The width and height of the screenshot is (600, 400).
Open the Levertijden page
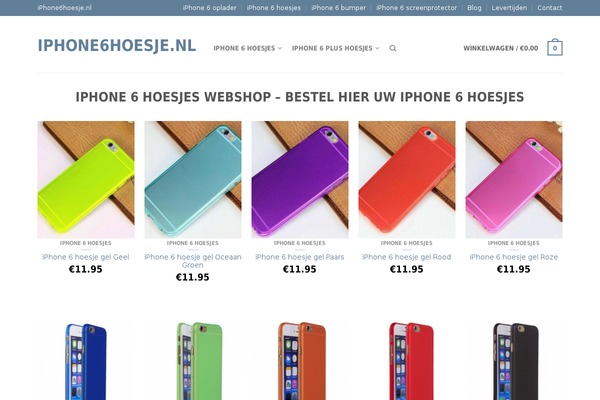(x=509, y=8)
